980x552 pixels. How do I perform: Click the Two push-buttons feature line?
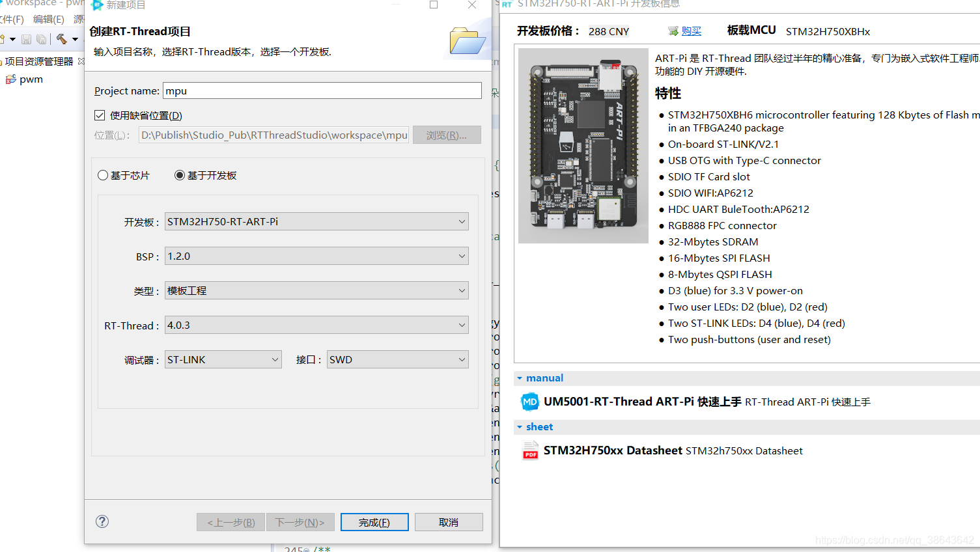point(749,339)
